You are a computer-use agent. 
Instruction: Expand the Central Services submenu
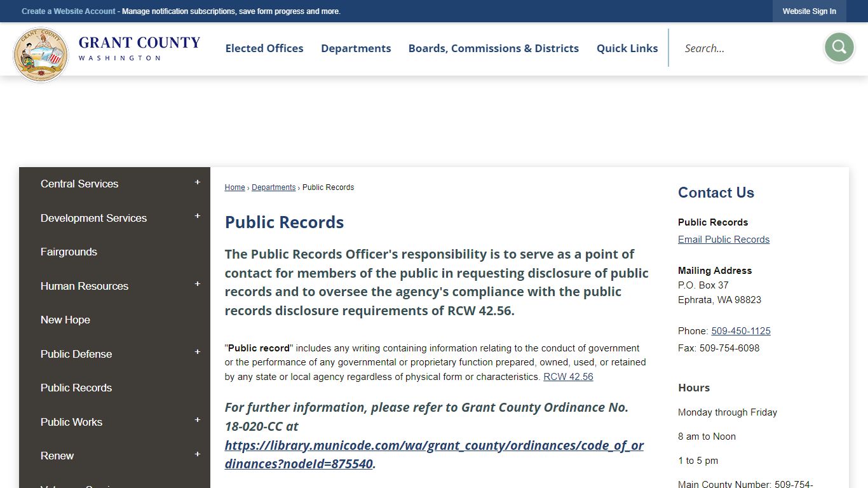coord(197,183)
